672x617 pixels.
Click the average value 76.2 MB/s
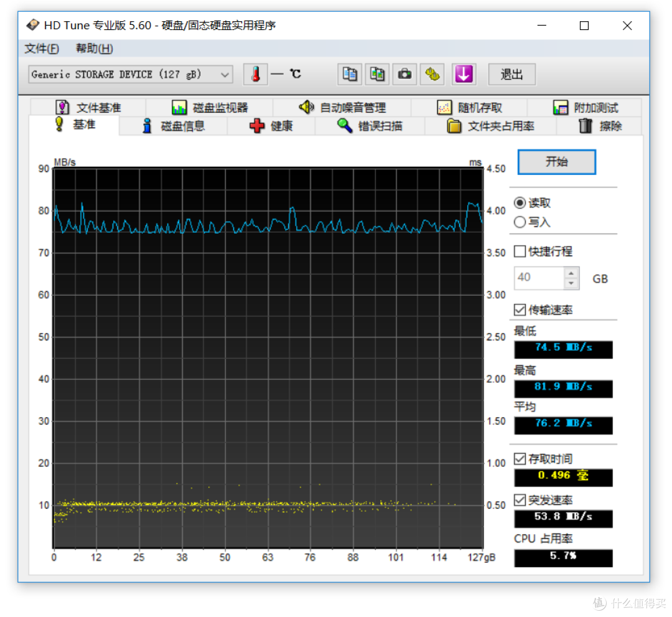563,425
